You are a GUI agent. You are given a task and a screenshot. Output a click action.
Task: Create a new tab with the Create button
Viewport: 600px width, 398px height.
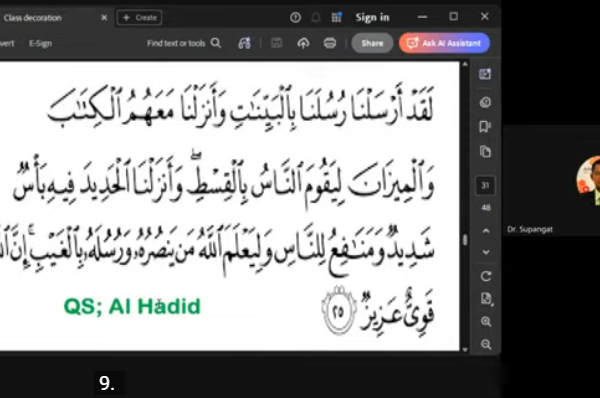coord(139,18)
